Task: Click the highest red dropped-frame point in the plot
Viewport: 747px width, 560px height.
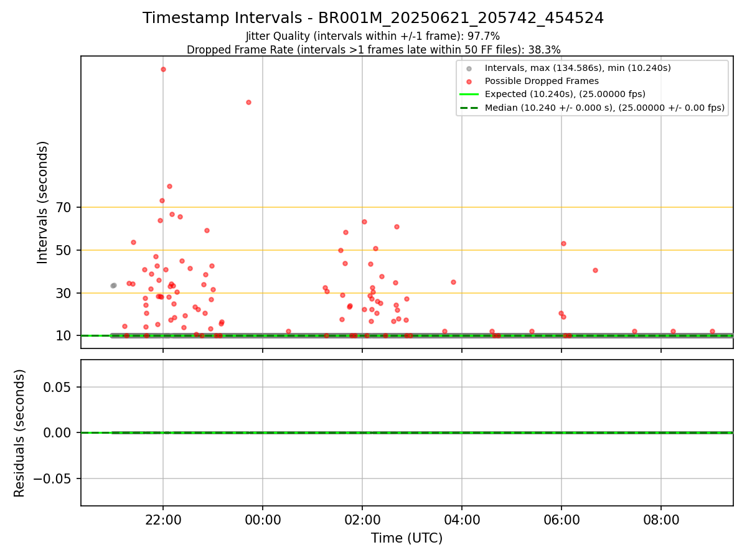Action: [163, 69]
